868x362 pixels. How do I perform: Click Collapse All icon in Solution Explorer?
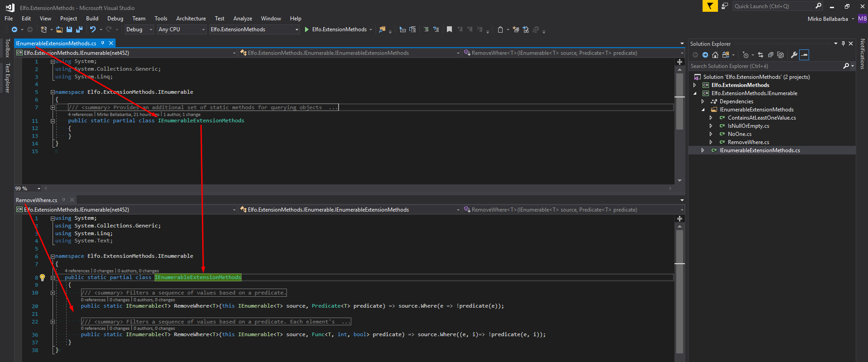point(771,55)
